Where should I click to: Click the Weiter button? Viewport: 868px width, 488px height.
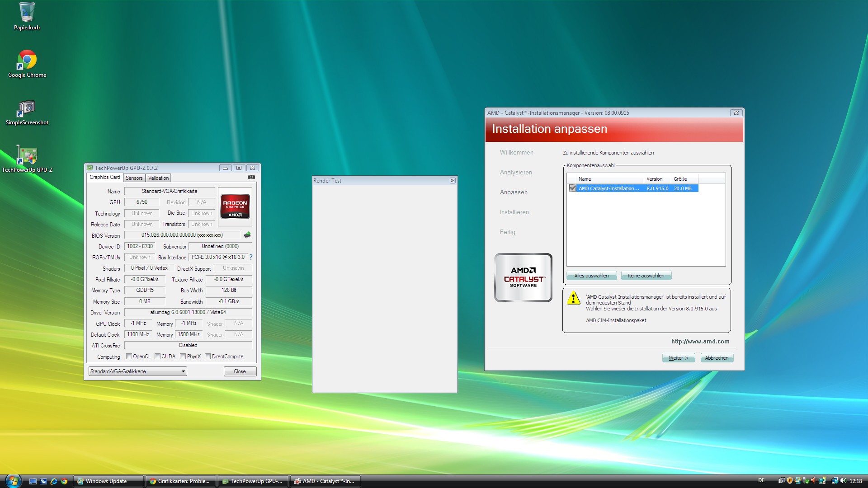coord(678,358)
